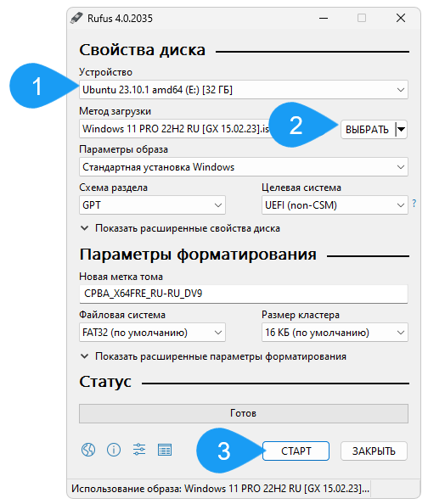The height and width of the screenshot is (504, 428).
Task: Show the log icon
Action: (x=165, y=450)
